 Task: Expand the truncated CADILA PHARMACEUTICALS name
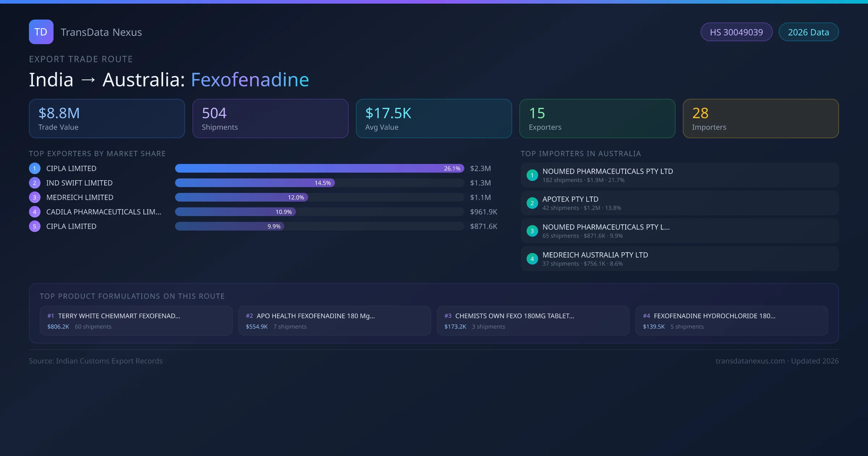pyautogui.click(x=104, y=211)
